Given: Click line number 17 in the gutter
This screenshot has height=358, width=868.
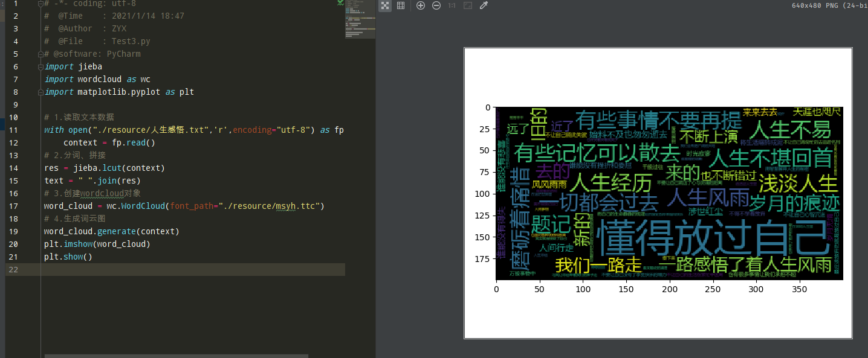Looking at the screenshot, I should [x=14, y=206].
